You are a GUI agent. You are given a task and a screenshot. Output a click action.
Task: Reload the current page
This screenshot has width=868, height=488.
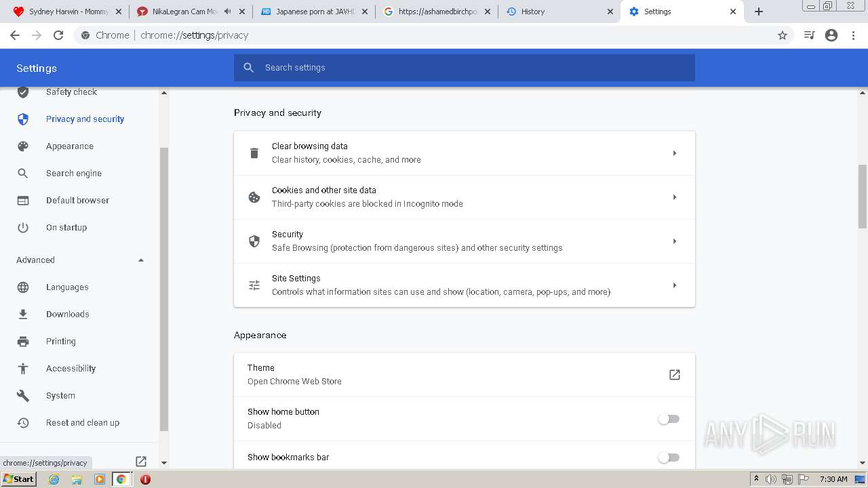click(x=58, y=35)
